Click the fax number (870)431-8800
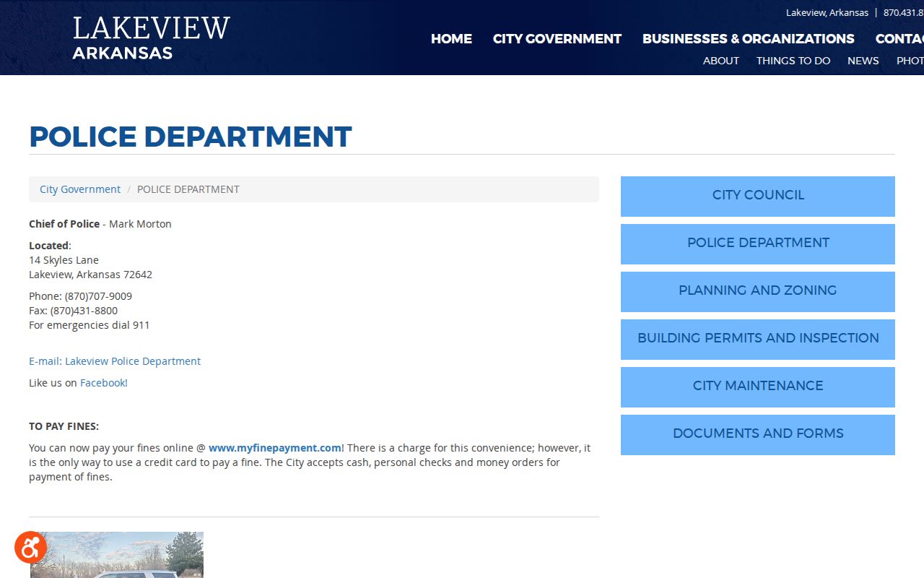The height and width of the screenshot is (578, 924). click(x=84, y=311)
